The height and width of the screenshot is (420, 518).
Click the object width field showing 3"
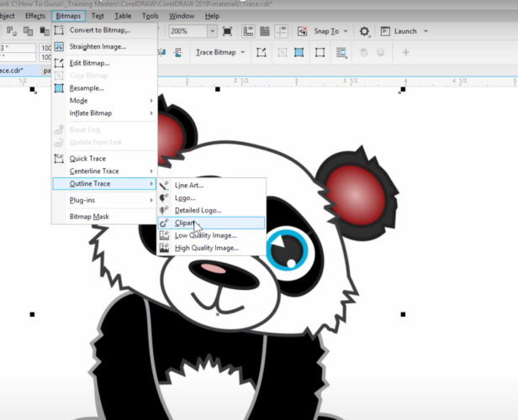pos(18,49)
